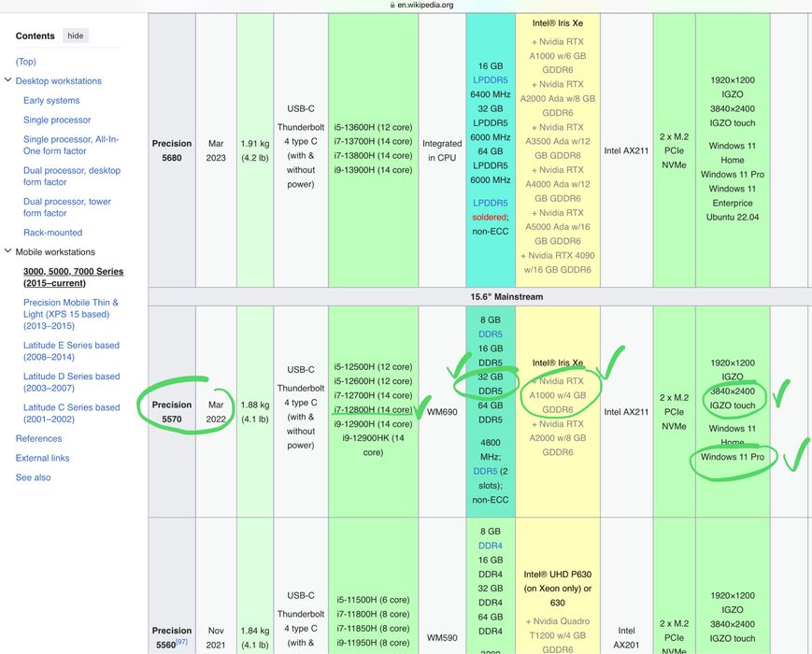Open citation 97 next to Precision 5560
The image size is (812, 654).
click(182, 642)
